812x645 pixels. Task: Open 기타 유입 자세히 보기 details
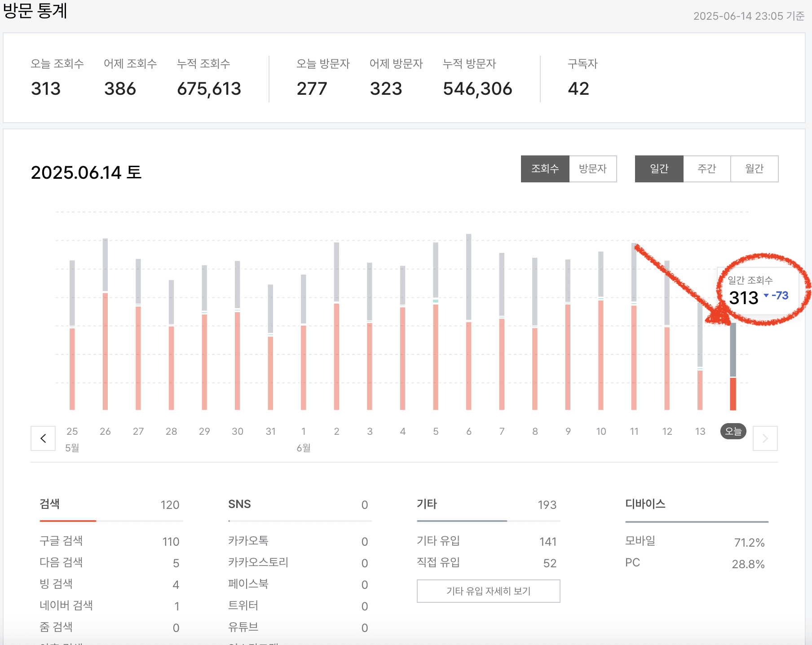(x=488, y=591)
